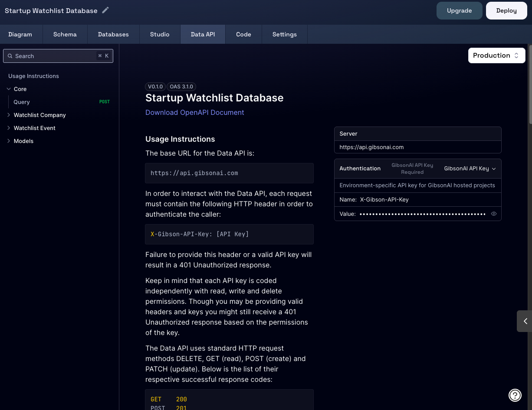Click the Authentication label
Viewport: 532px width, 410px height.
pyautogui.click(x=360, y=169)
